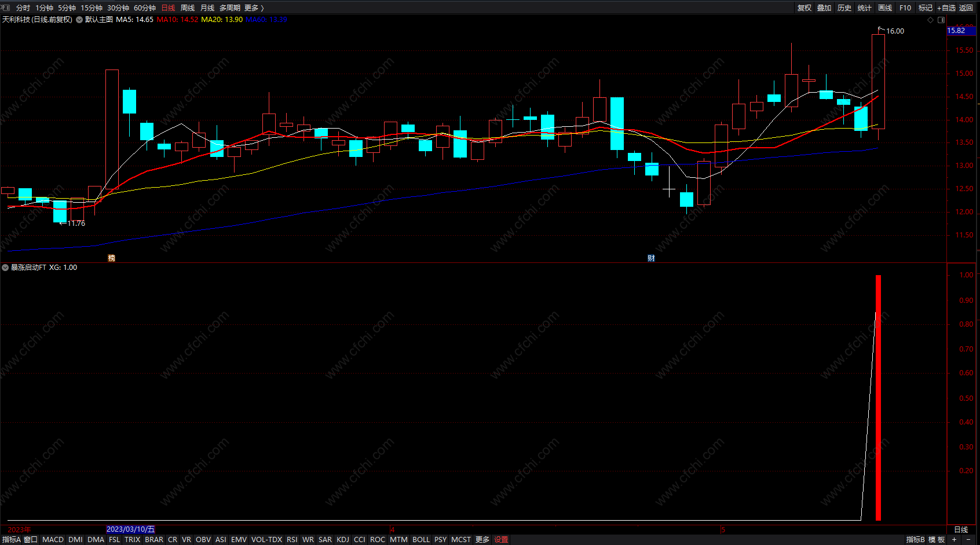The height and width of the screenshot is (545, 980).
Task: Click the 15.82 current price tag
Action: 961,31
